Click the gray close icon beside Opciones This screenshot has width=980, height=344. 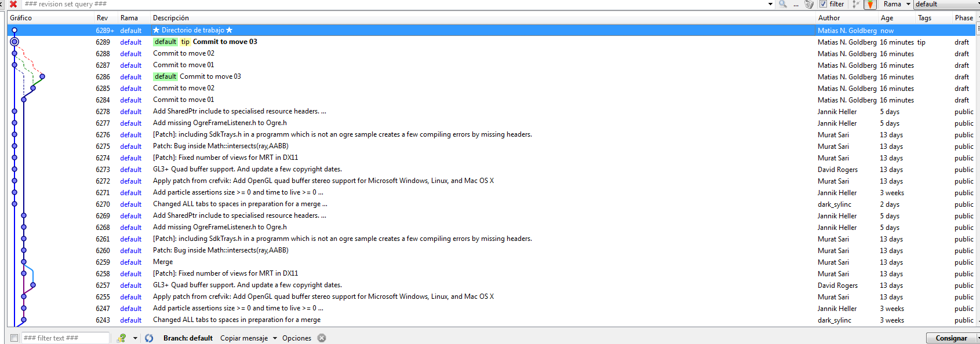[322, 338]
